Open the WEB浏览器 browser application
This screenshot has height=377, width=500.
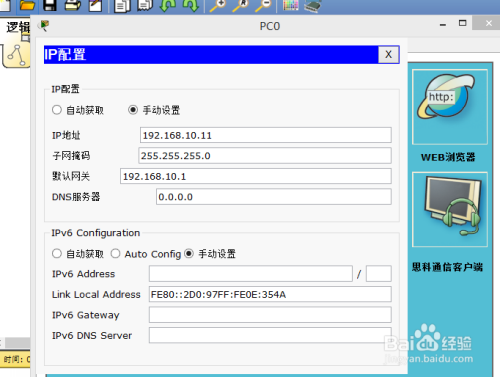click(x=450, y=107)
